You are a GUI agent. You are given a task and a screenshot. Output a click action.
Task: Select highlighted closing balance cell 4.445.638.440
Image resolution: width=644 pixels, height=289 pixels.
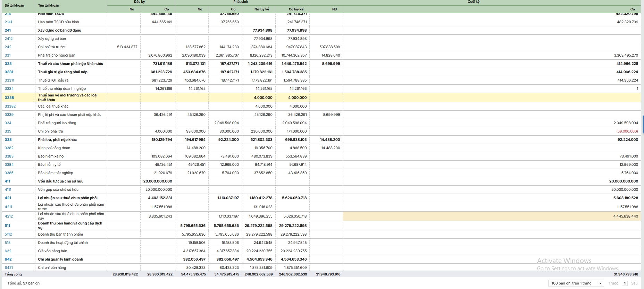click(625, 216)
